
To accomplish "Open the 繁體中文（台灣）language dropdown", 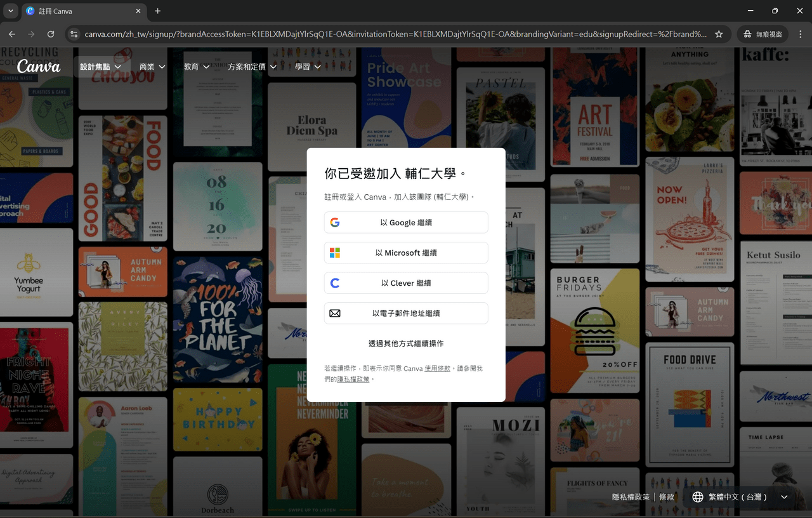I will coord(740,497).
